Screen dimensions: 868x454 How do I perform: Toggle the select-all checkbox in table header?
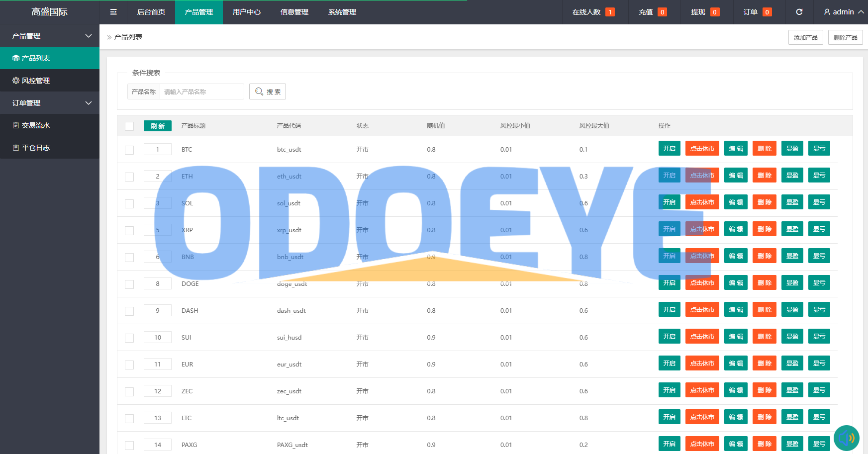click(129, 126)
